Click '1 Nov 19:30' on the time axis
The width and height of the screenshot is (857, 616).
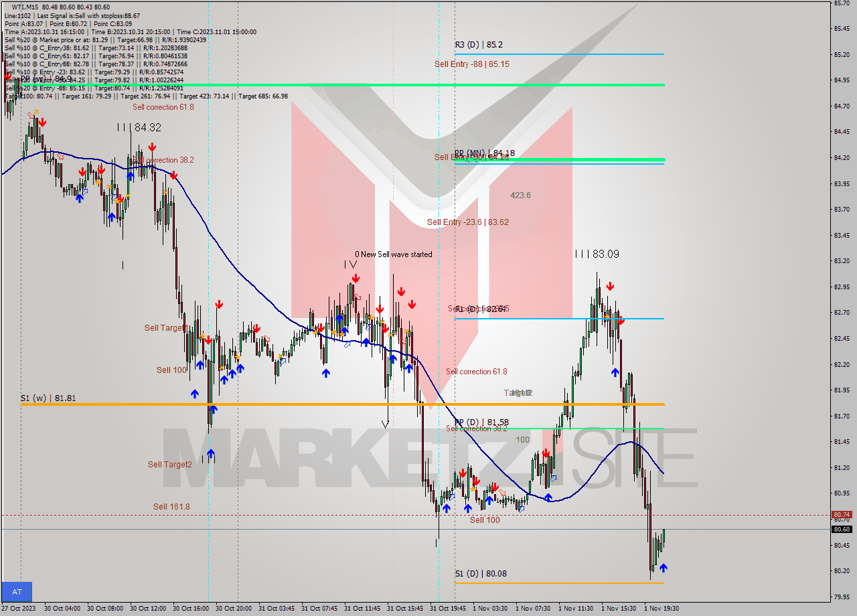(x=661, y=609)
